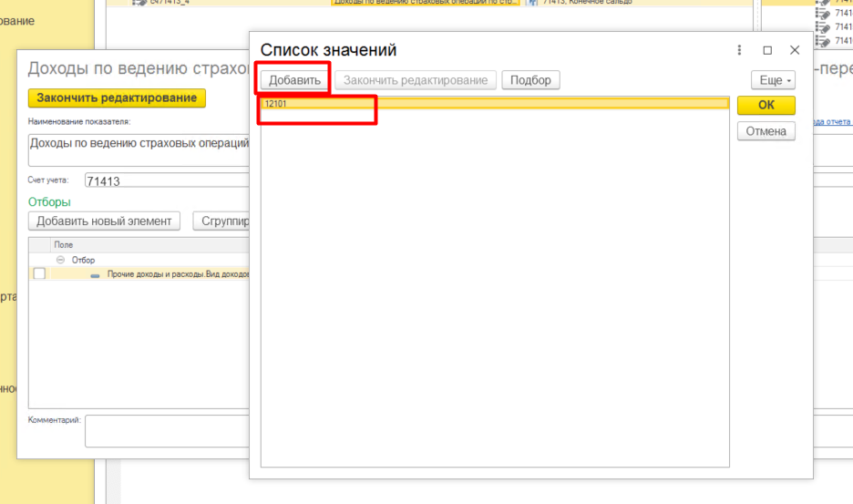The width and height of the screenshot is (853, 504).
Task: Click the greyed Закончить редактирование in the dialog toolbar
Action: pos(416,80)
